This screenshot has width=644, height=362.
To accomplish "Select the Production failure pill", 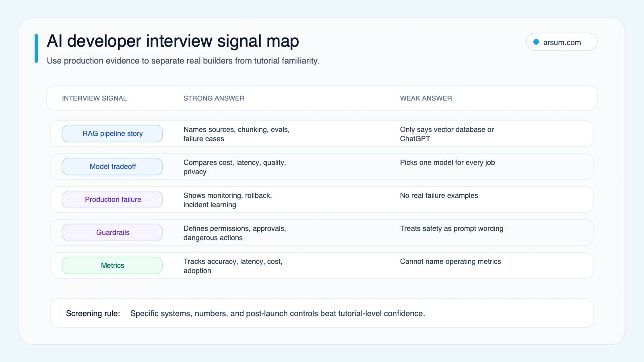I will tap(112, 200).
